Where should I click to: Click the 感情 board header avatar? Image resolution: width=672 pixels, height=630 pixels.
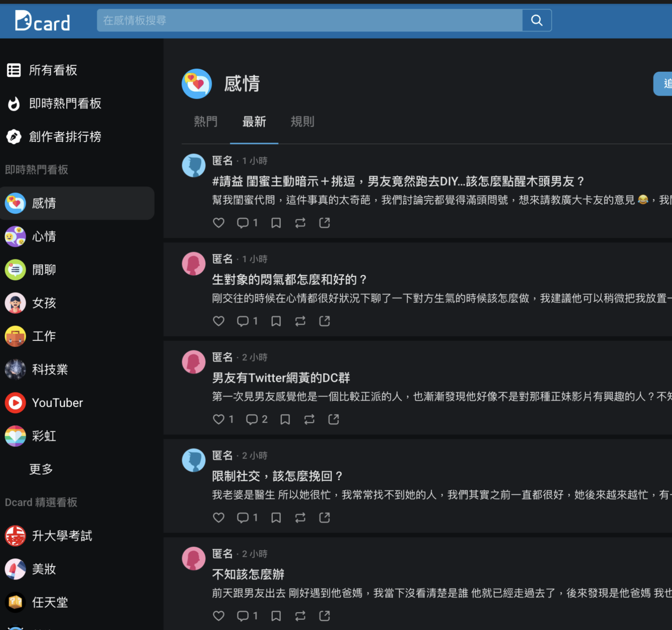point(197,83)
